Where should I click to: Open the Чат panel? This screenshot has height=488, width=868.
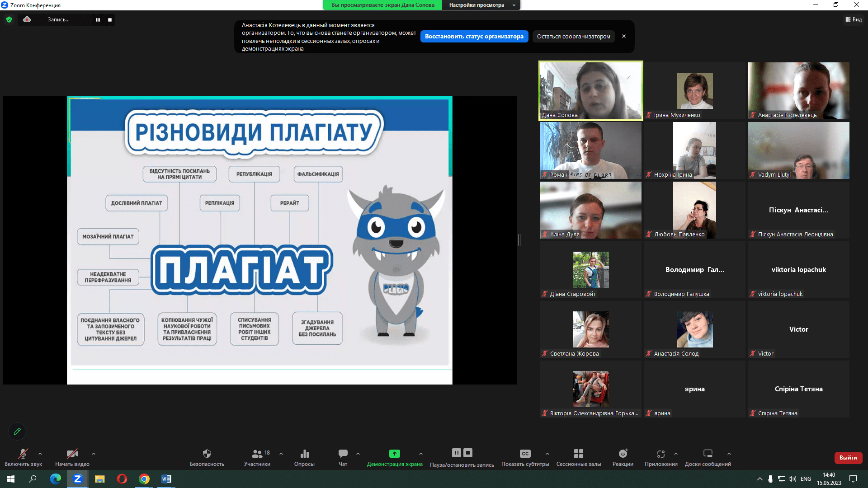[x=343, y=457]
